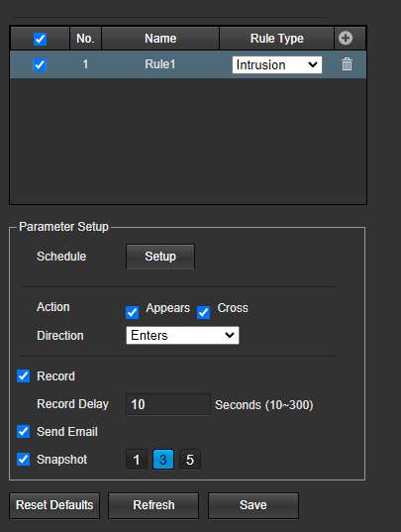
Task: Disable the Record checkbox
Action: pos(24,375)
